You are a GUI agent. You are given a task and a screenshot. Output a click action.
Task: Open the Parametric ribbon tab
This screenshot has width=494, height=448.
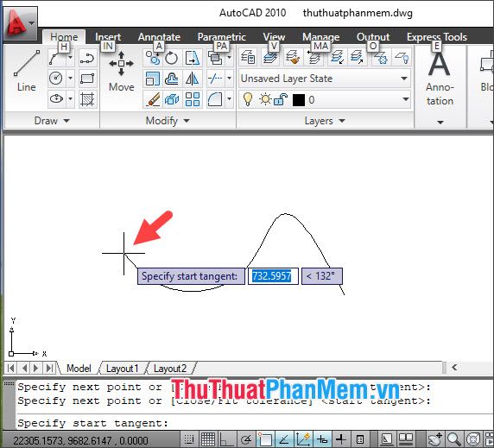pos(221,37)
